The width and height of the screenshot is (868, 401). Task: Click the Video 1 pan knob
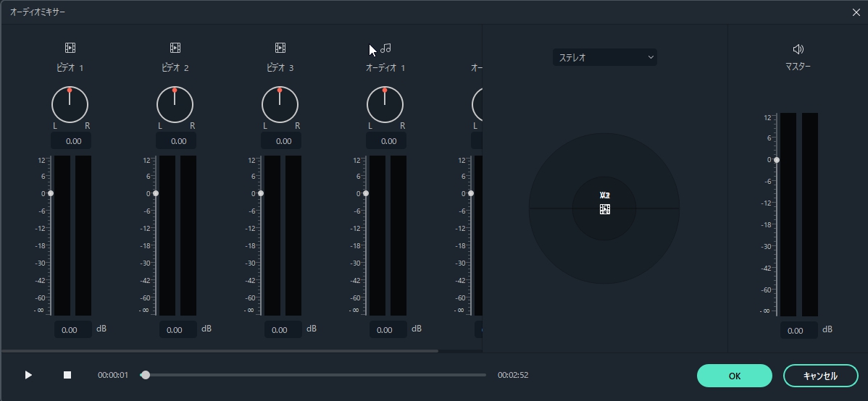pyautogui.click(x=70, y=104)
